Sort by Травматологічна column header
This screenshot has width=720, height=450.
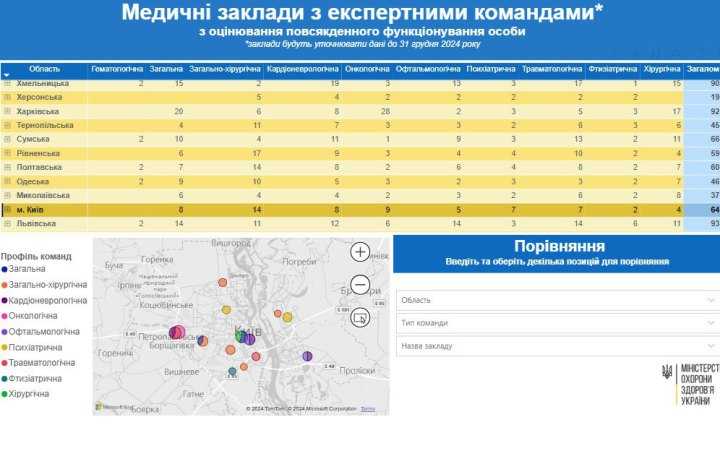552,69
